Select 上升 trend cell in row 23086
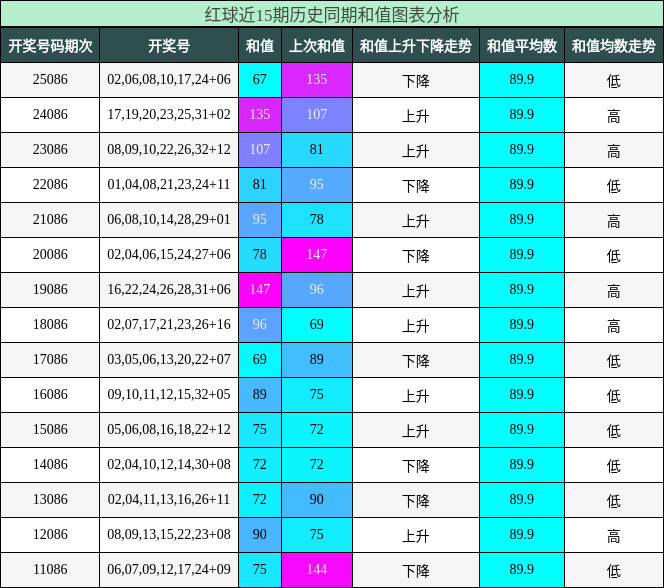This screenshot has width=664, height=588. tap(416, 150)
